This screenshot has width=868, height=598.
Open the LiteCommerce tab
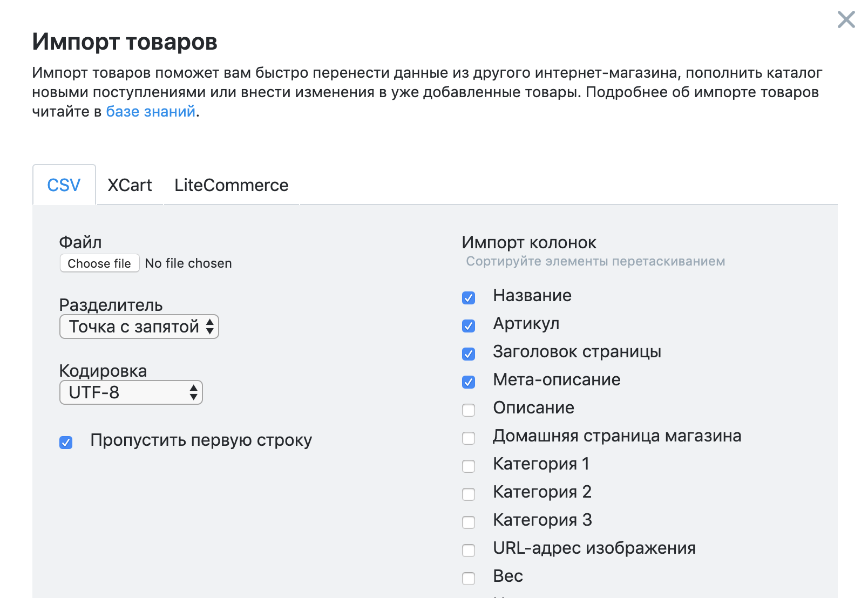231,185
